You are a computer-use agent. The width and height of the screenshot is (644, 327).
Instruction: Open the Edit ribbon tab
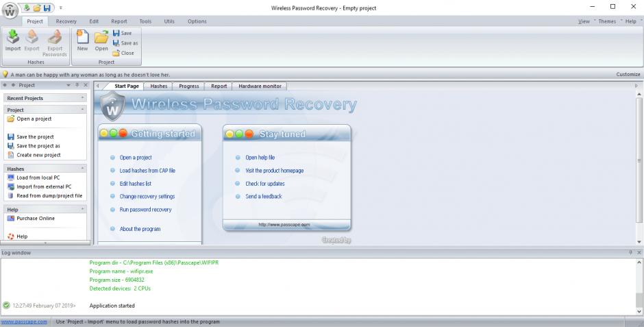point(94,21)
